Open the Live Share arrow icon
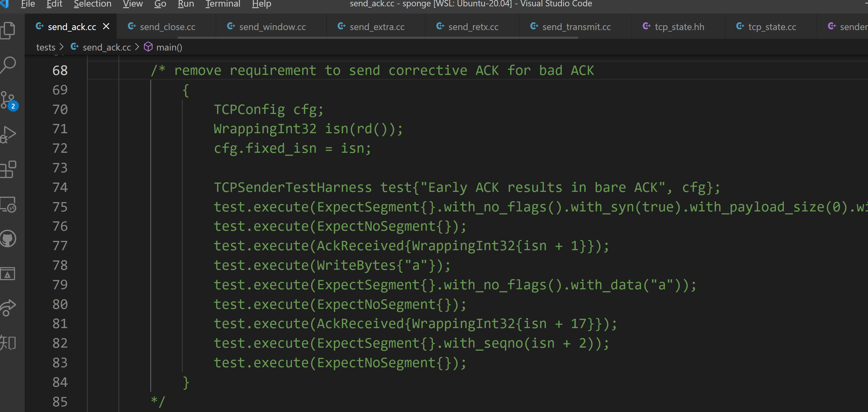The image size is (868, 412). click(x=8, y=307)
